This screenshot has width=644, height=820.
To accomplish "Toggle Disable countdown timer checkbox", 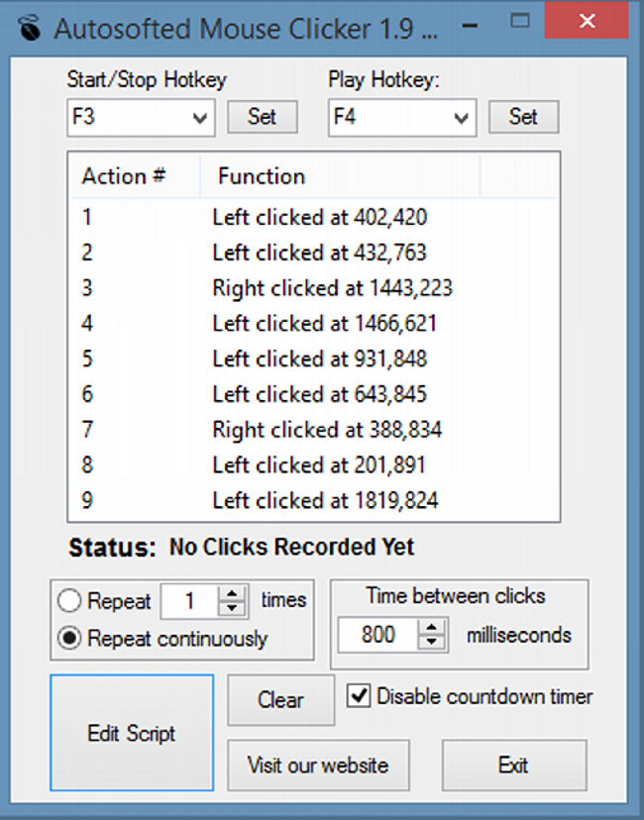I will 359,696.
